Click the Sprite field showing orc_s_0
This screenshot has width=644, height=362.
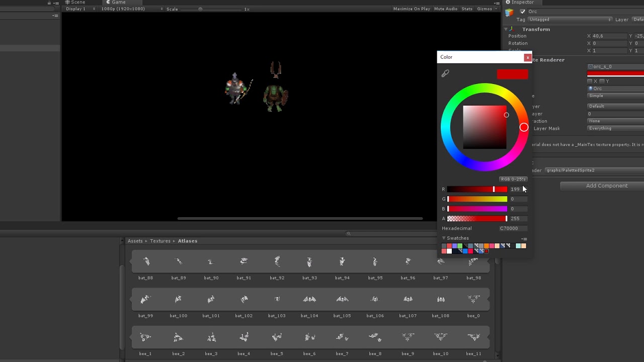616,67
